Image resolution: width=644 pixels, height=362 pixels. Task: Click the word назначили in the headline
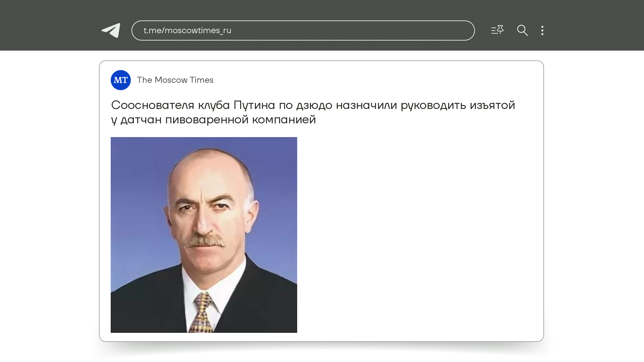coord(366,105)
